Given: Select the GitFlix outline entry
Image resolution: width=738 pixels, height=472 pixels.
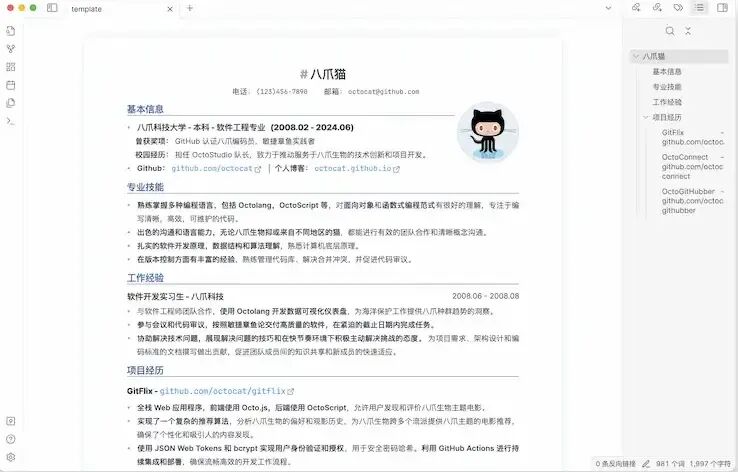Looking at the screenshot, I should [x=693, y=137].
